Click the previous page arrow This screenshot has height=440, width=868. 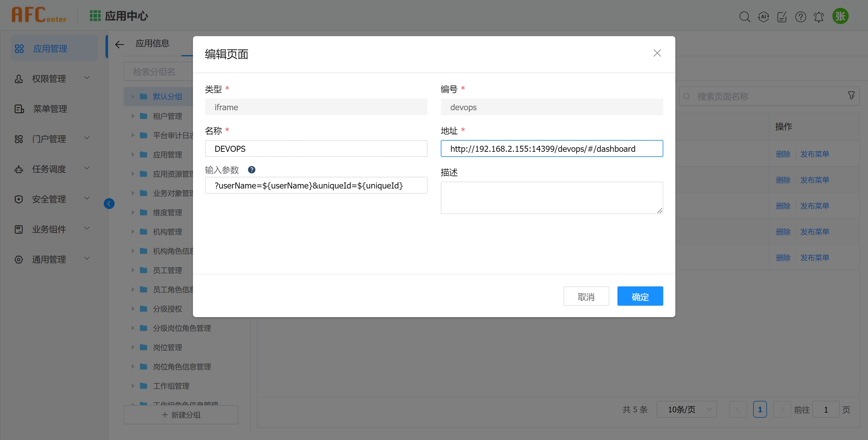tap(737, 409)
